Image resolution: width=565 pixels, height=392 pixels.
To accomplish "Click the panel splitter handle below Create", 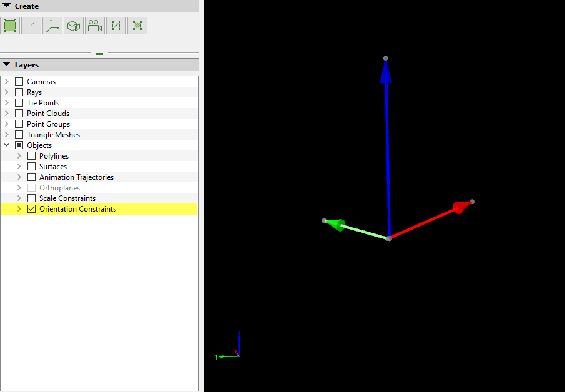I will click(x=99, y=53).
